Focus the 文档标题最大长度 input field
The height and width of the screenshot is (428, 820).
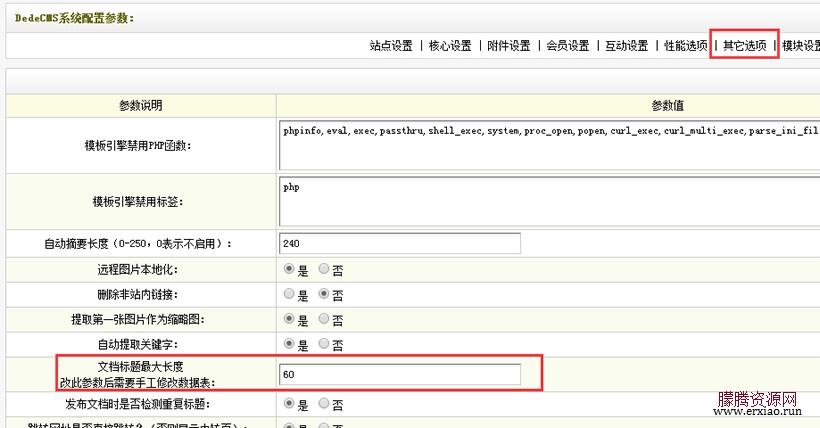pyautogui.click(x=400, y=375)
